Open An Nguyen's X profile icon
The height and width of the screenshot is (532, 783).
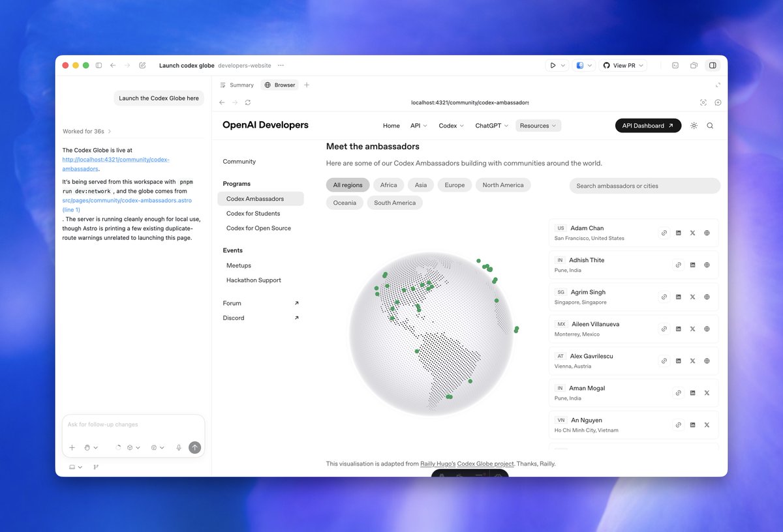[707, 424]
